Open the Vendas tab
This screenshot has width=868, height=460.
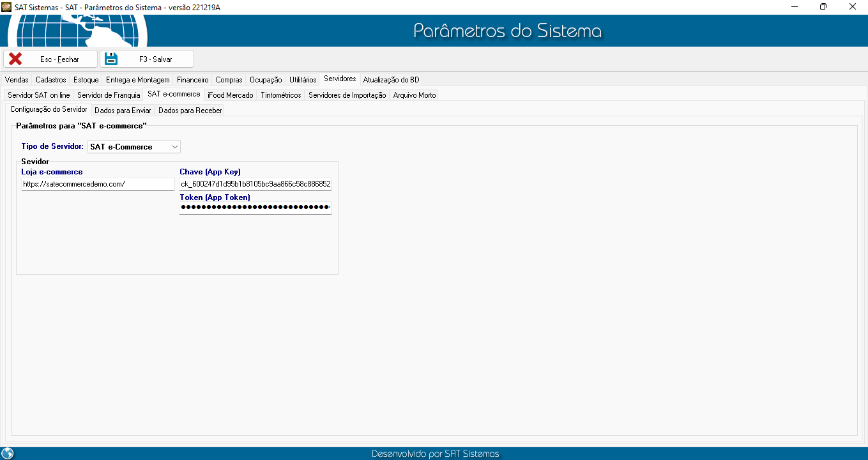17,80
